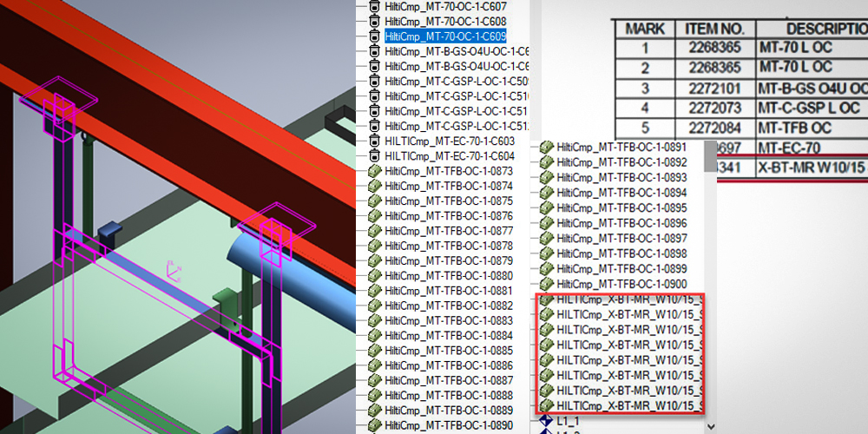This screenshot has width=868, height=434.
Task: Click the part icon beside HiltiCmp_MT-TFB-OC-1-0881
Action: 375,291
